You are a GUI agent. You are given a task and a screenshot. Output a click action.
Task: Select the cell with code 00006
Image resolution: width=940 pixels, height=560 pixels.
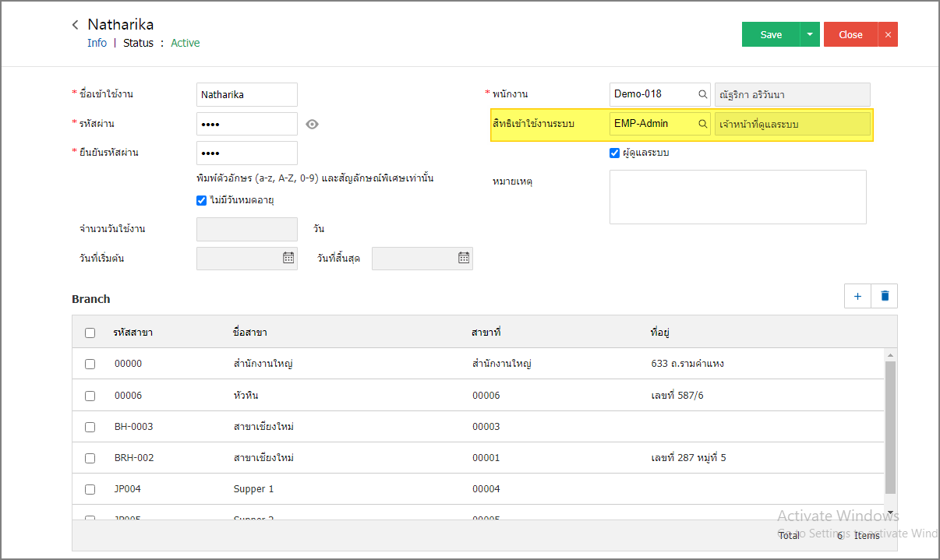pyautogui.click(x=128, y=396)
